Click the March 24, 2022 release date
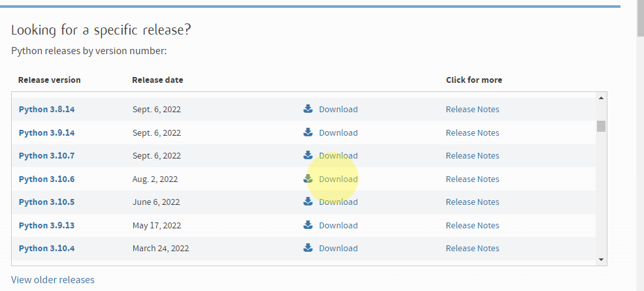Screen dimensions: 644x291 161,249
